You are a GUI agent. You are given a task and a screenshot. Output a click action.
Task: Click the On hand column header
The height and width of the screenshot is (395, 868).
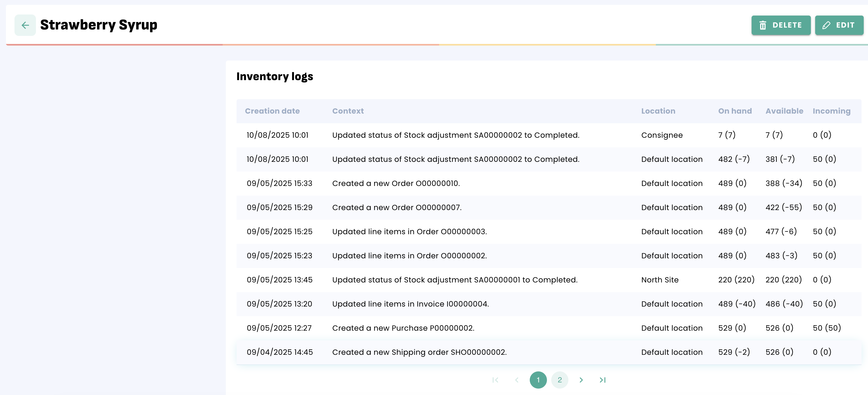735,111
